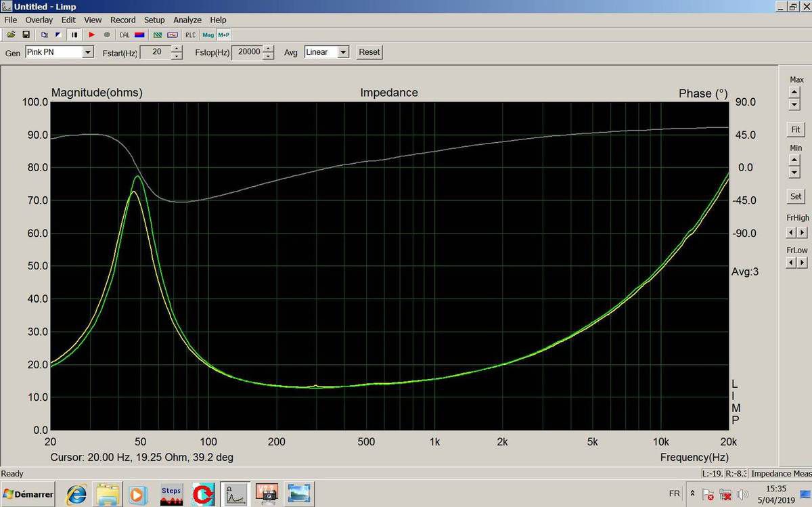812x507 pixels.
Task: Click the FR language indicator in tray
Action: tap(675, 494)
